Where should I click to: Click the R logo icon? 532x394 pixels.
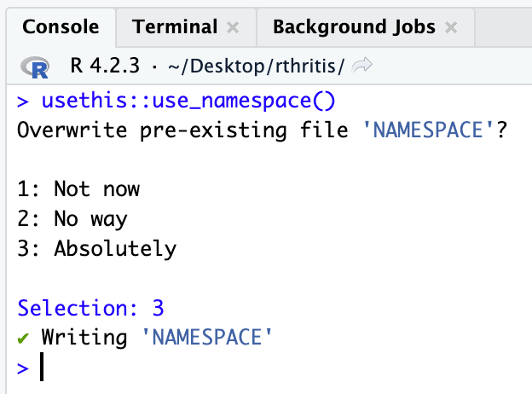[x=38, y=65]
